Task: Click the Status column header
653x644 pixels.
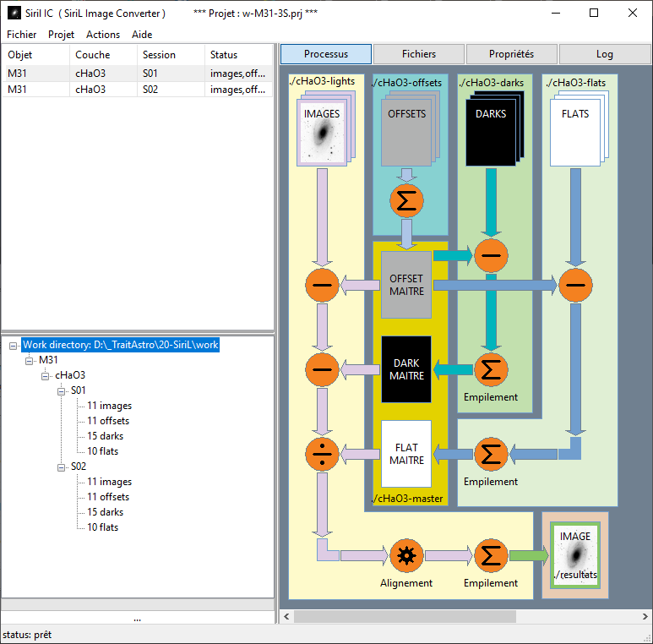Action: coord(238,55)
